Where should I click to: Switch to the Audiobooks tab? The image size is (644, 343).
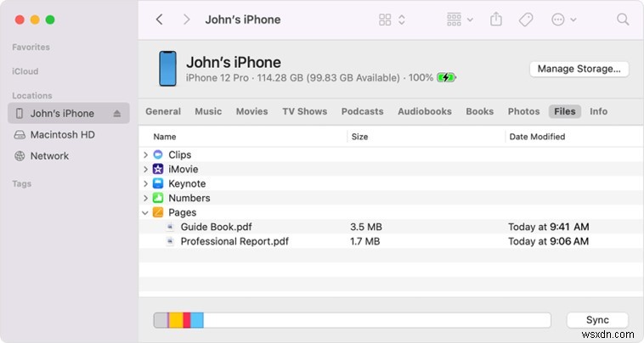tap(425, 111)
